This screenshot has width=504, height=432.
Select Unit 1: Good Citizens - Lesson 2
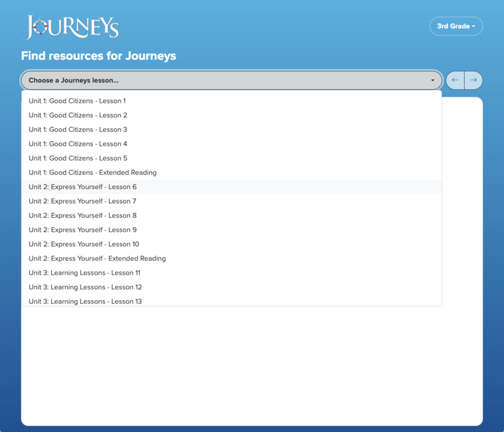tap(232, 115)
